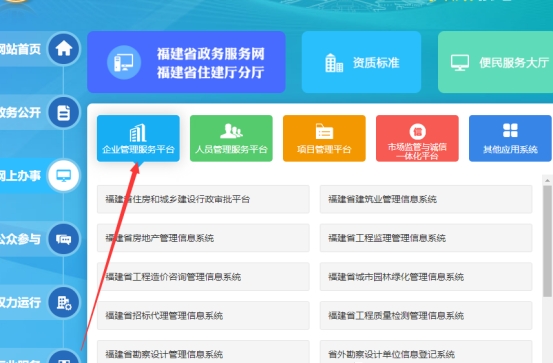Open 省外勘察设计单位信息登记系统
553x363 pixels.
point(426,352)
